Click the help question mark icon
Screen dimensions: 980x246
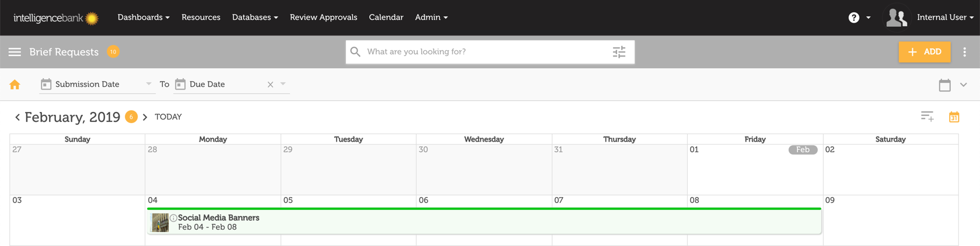853,17
